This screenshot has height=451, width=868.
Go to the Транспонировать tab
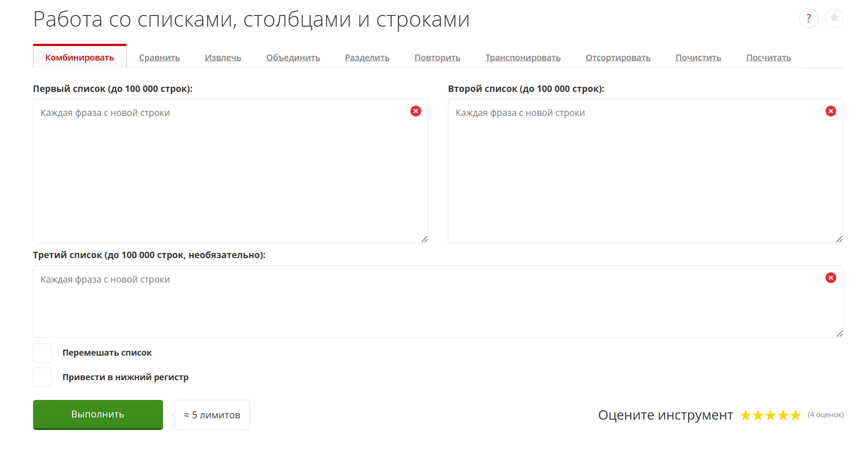(x=523, y=58)
